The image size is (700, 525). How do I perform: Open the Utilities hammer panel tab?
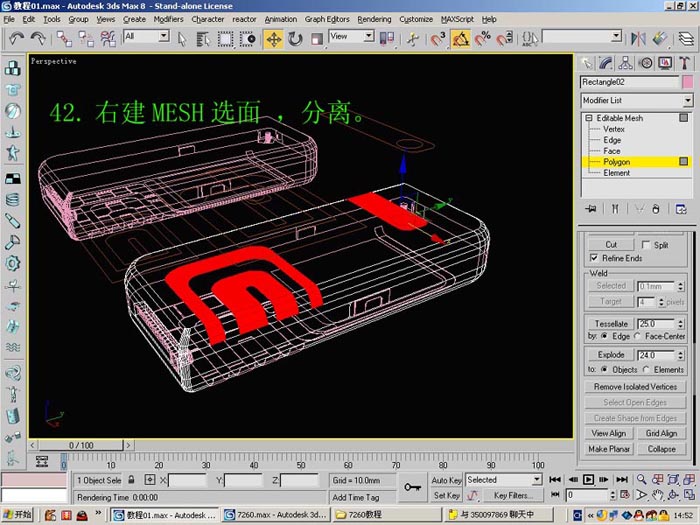(684, 63)
